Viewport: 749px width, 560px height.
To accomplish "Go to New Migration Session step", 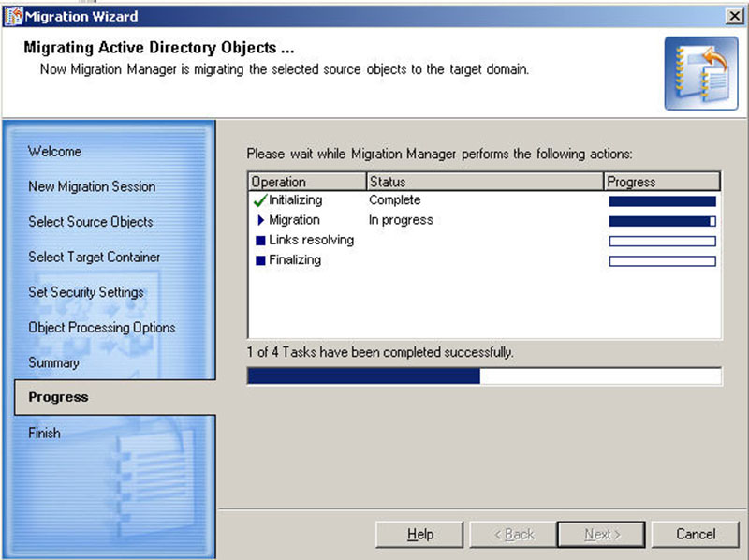I will tap(92, 186).
